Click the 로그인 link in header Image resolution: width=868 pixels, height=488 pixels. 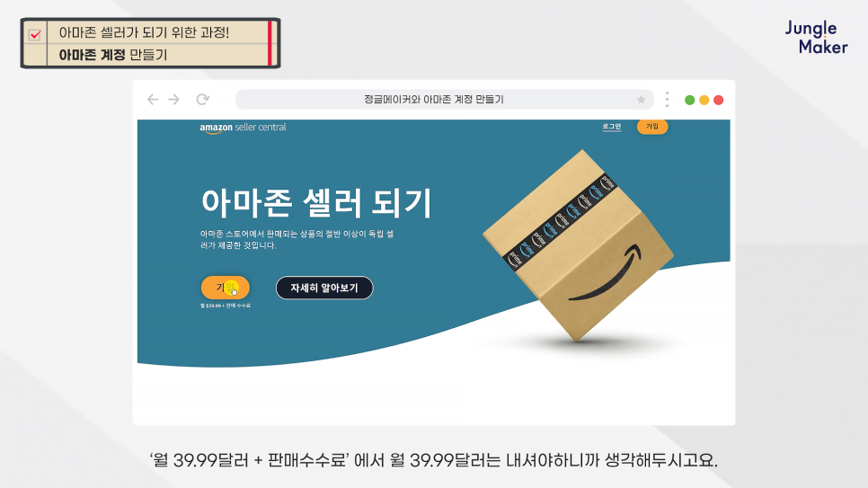pyautogui.click(x=612, y=127)
